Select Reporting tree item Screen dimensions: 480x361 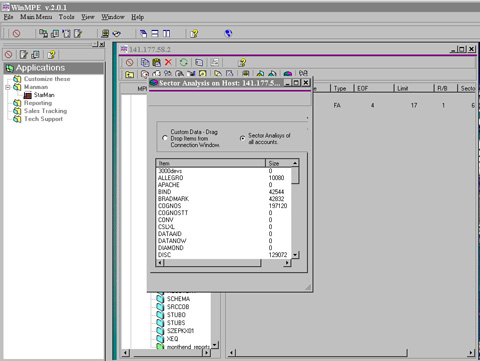coord(38,103)
